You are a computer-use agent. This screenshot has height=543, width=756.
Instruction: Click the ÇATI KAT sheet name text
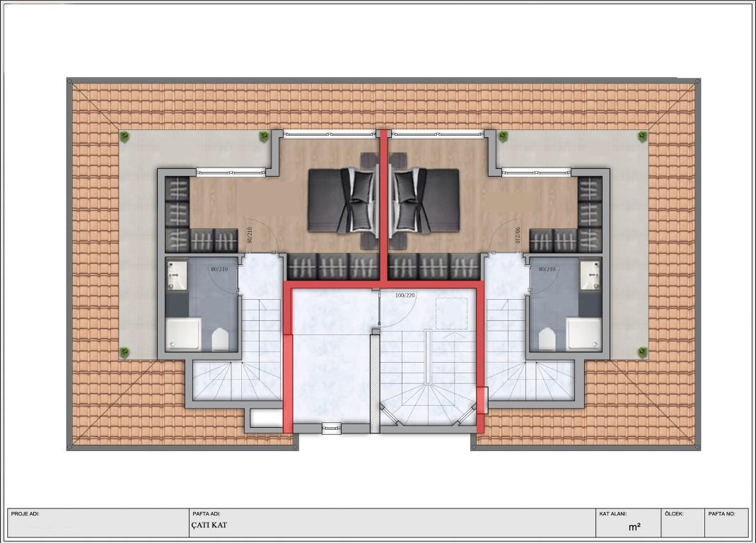(x=209, y=525)
